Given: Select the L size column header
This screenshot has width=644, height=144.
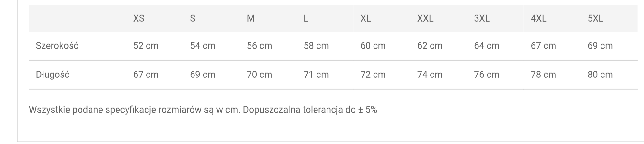Looking at the screenshot, I should [306, 19].
